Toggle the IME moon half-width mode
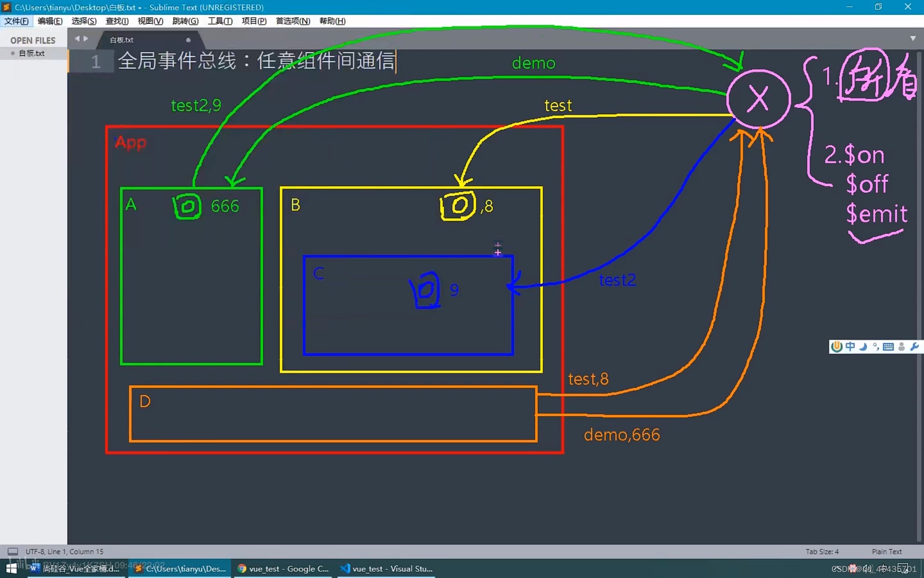Image resolution: width=924 pixels, height=578 pixels. (863, 346)
